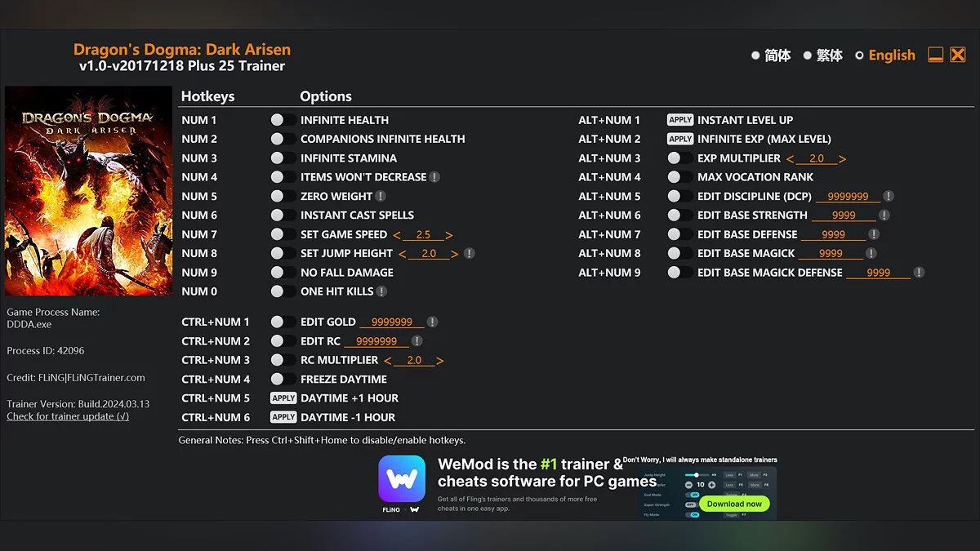The width and height of the screenshot is (980, 551).
Task: Click the WeMod logo icon
Action: click(402, 479)
